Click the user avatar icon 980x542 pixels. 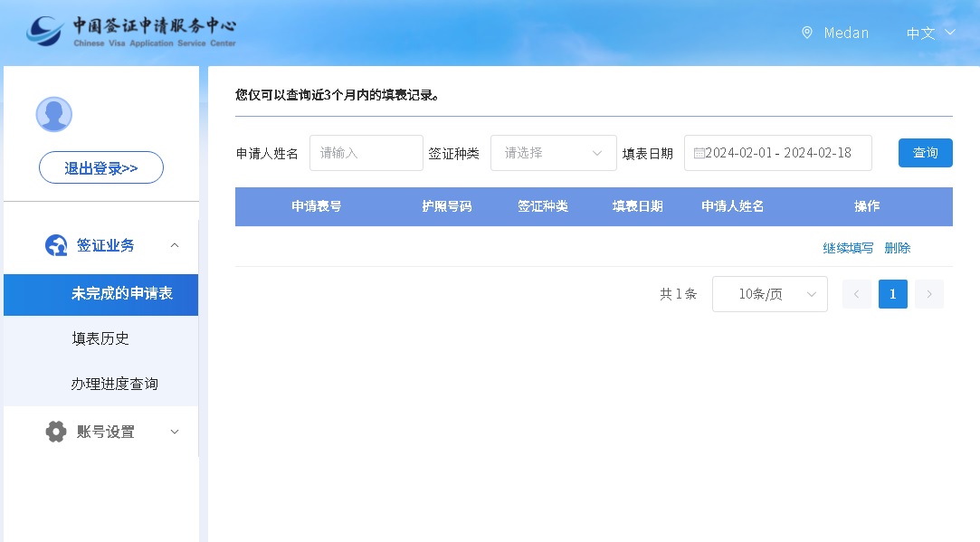tap(53, 115)
